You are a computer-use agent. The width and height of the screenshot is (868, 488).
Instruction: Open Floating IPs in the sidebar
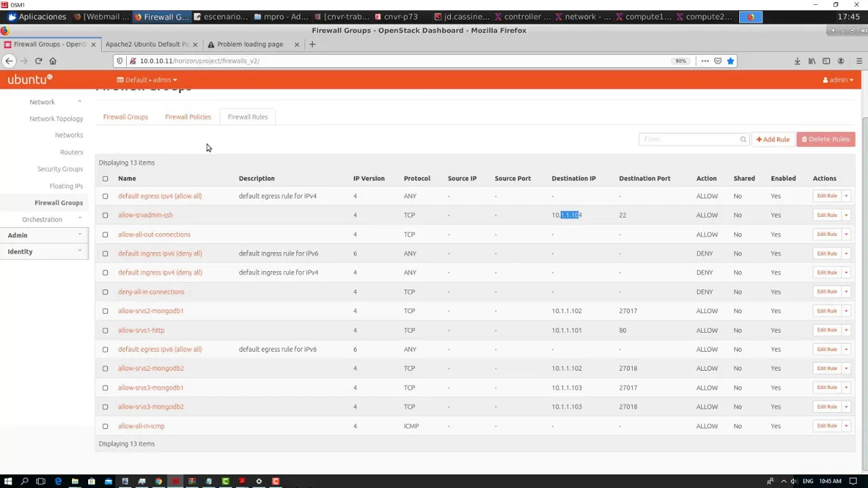(66, 186)
